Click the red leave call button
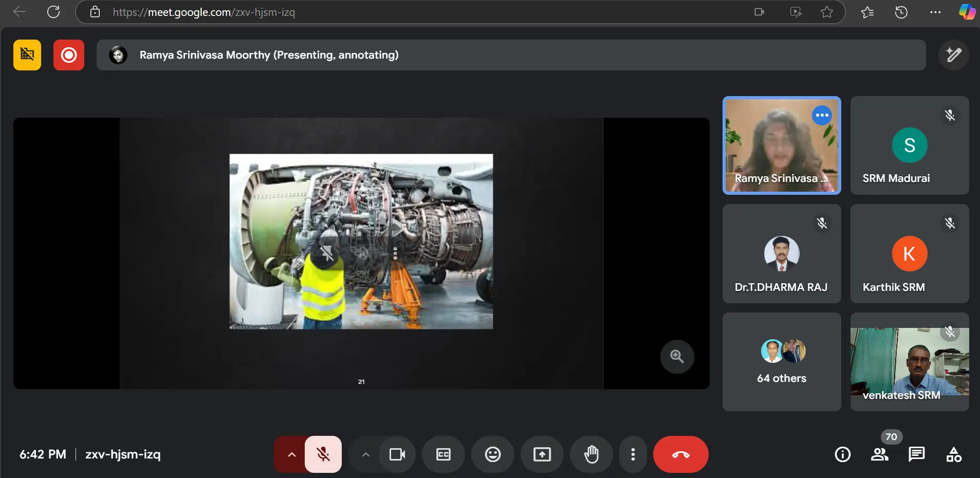 (680, 454)
